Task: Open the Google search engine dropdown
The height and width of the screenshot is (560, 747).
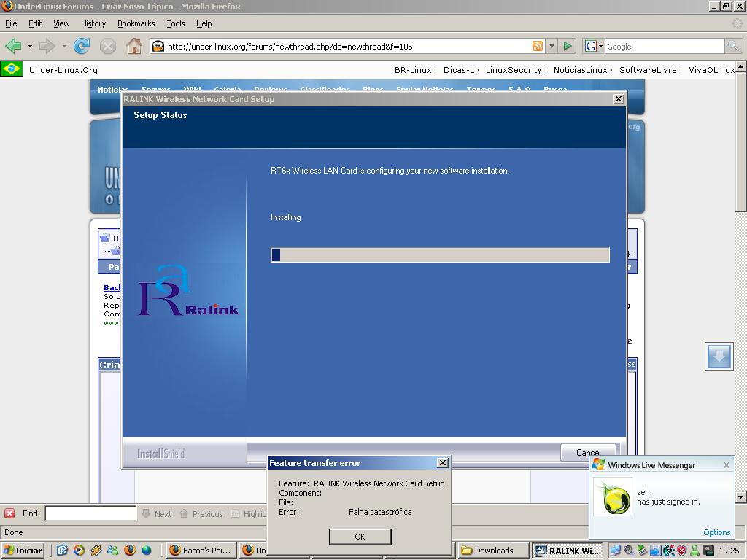Action: click(601, 46)
